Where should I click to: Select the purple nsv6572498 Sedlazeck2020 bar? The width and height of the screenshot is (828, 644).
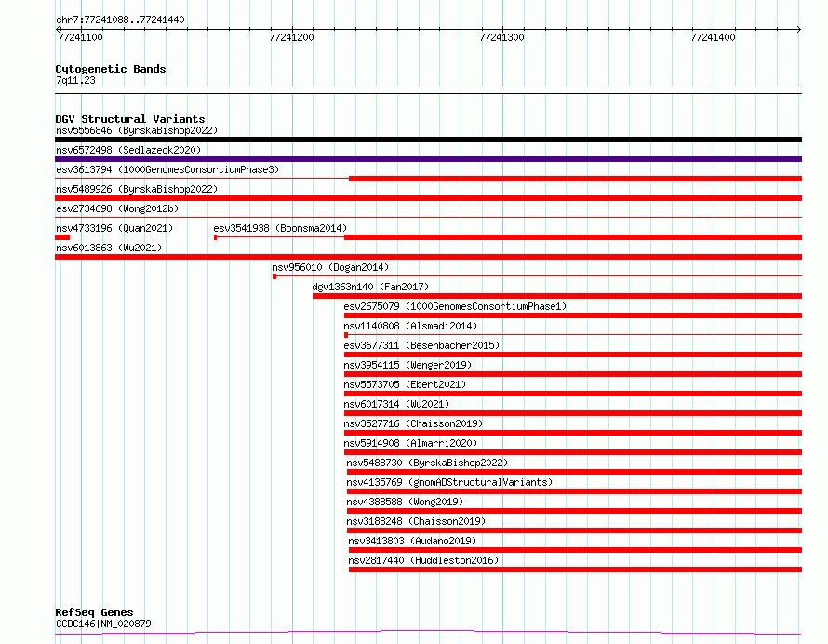(x=428, y=159)
